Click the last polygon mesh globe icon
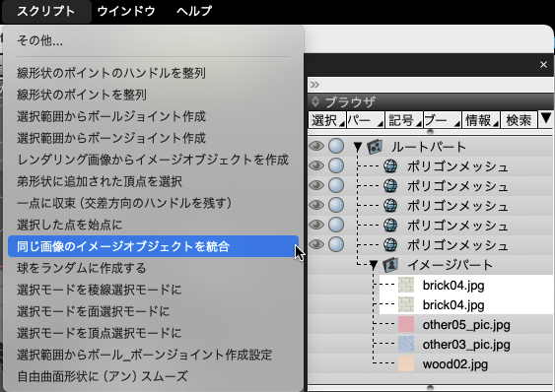555x392 pixels. (390, 244)
